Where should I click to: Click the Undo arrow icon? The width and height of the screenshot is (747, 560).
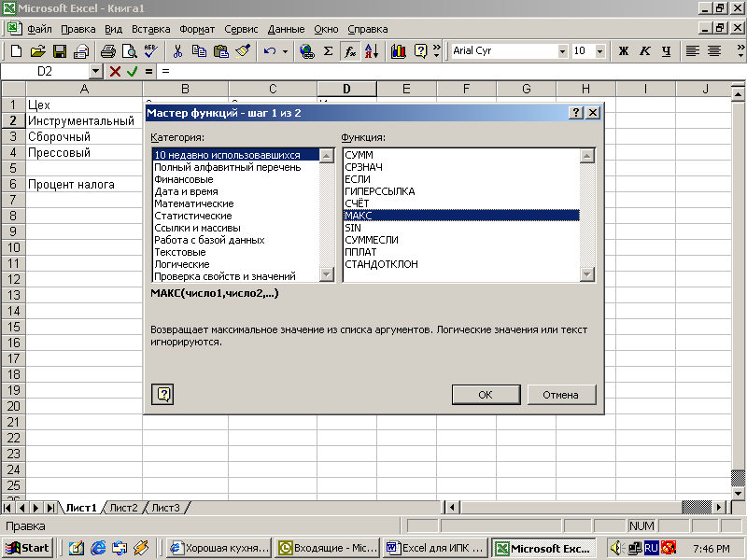point(270,51)
